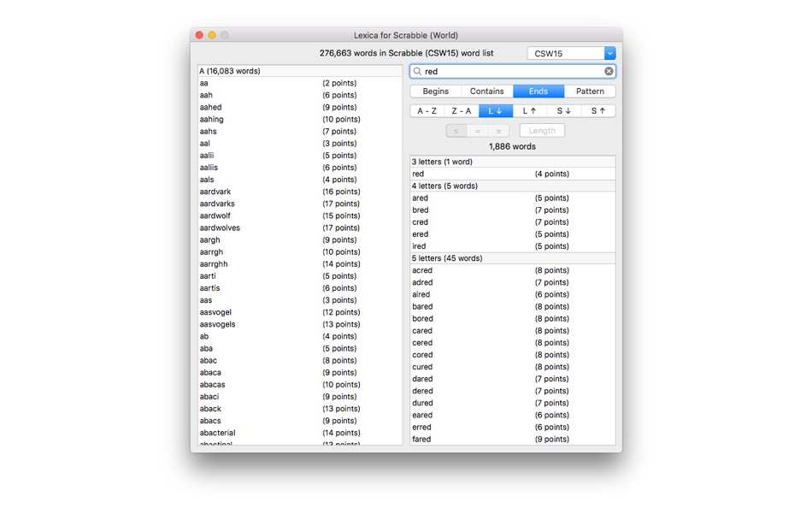Sort by length ascending (L↑)
This screenshot has height=508, width=812.
[x=530, y=111]
